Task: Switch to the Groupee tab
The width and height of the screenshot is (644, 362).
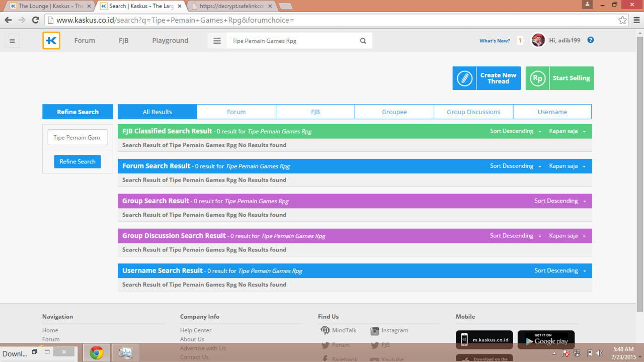Action: click(x=394, y=112)
